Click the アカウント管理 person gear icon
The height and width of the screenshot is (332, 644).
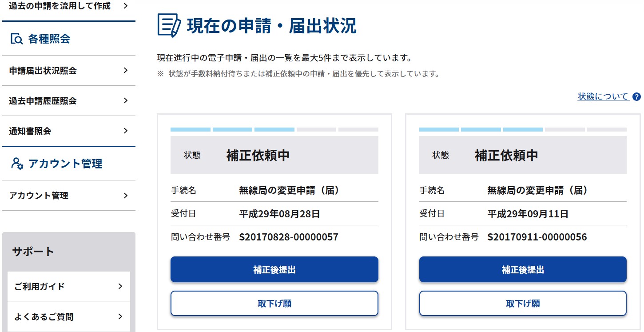[17, 164]
